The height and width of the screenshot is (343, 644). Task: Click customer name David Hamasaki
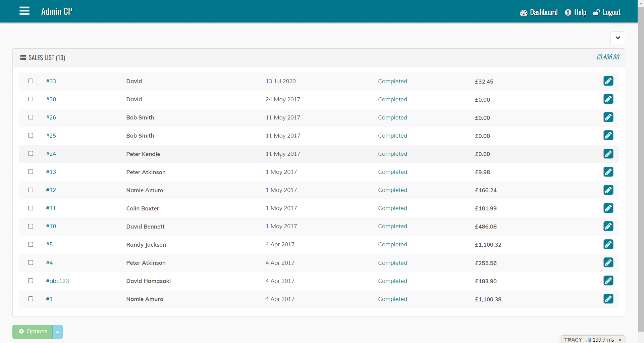pos(148,281)
